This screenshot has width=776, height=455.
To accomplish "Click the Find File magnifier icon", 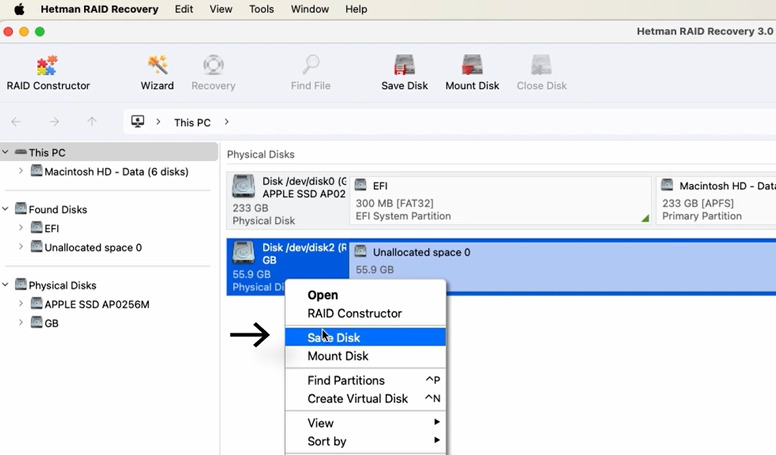I will tap(311, 65).
